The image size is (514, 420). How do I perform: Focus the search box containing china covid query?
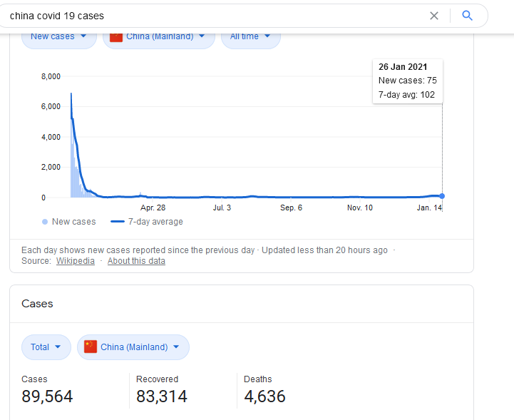click(214, 16)
